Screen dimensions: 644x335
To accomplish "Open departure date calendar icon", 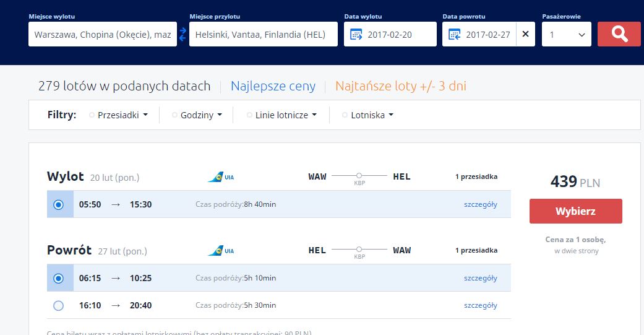I will pyautogui.click(x=356, y=35).
